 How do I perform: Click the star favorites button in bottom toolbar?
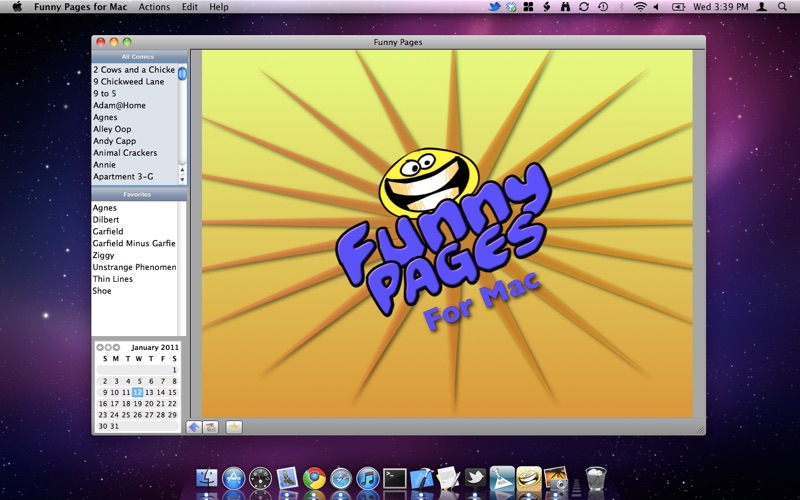click(234, 427)
